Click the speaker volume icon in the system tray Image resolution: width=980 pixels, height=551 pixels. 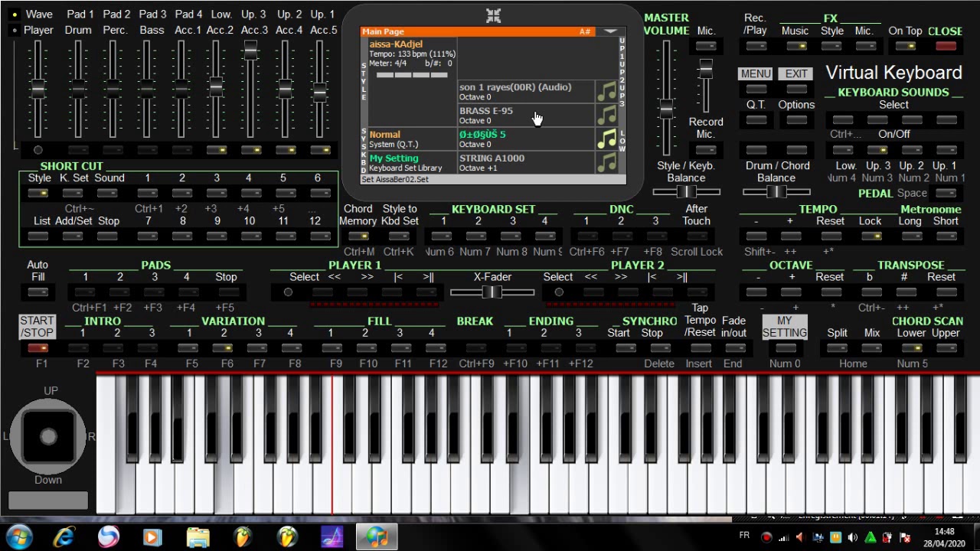[852, 537]
